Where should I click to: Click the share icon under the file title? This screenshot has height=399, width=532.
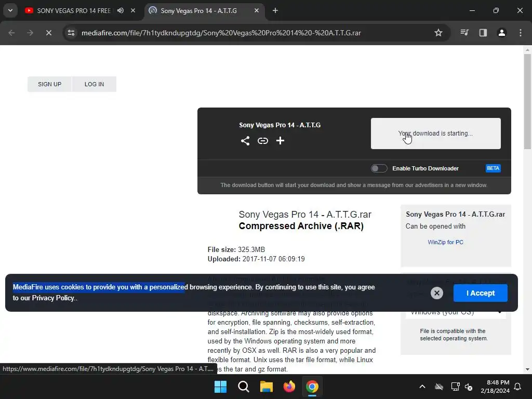pos(245,141)
